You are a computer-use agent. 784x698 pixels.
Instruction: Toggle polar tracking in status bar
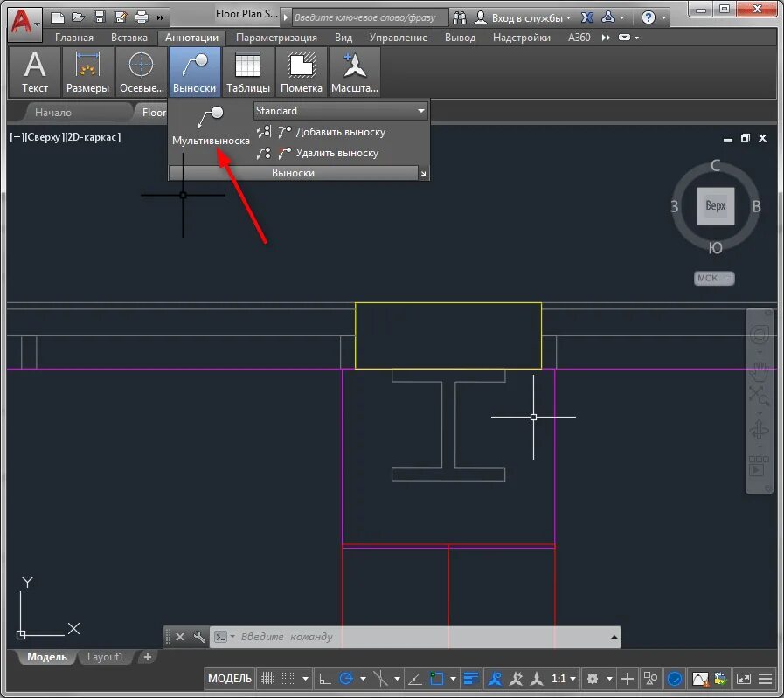coord(346,679)
